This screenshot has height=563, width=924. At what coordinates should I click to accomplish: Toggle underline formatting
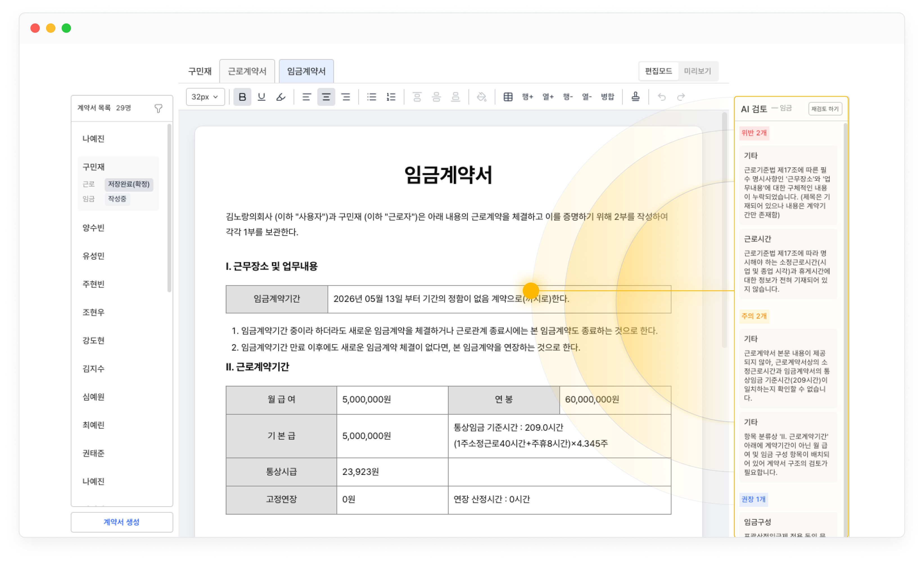pyautogui.click(x=261, y=97)
